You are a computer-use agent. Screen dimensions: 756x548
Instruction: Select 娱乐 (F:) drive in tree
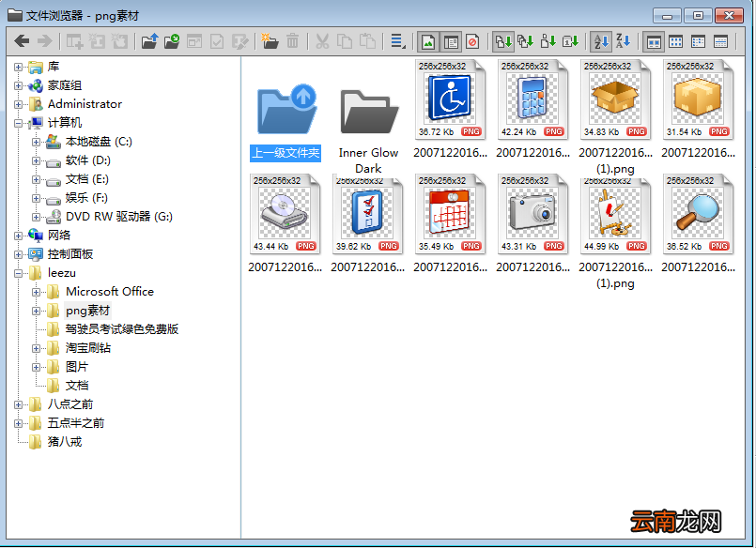[x=86, y=198]
